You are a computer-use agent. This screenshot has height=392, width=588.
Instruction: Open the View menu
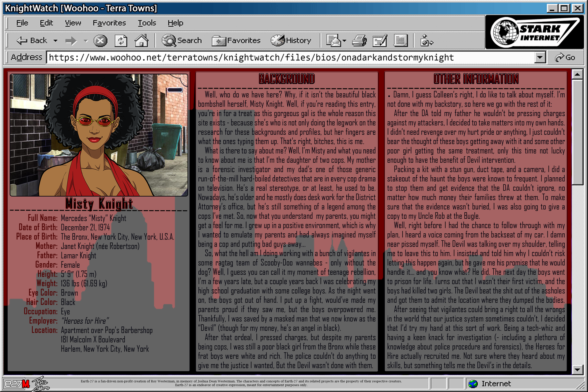click(x=73, y=23)
